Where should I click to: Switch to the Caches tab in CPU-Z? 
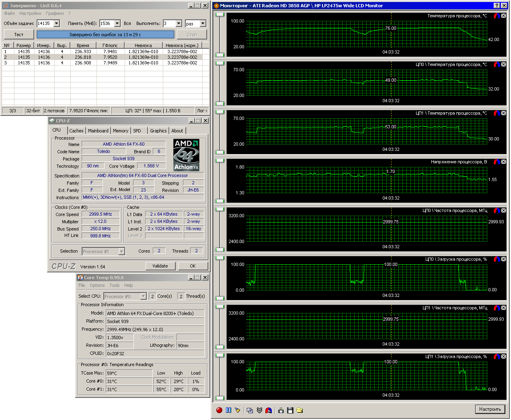[76, 131]
